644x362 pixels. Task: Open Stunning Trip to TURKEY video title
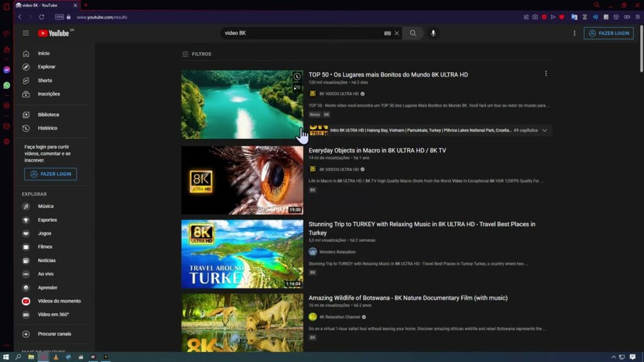coord(422,229)
